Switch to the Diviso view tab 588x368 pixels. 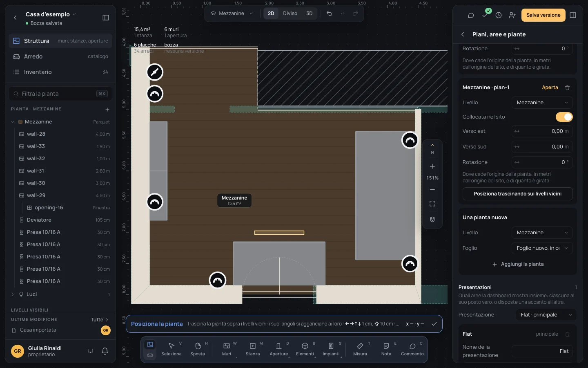[290, 13]
